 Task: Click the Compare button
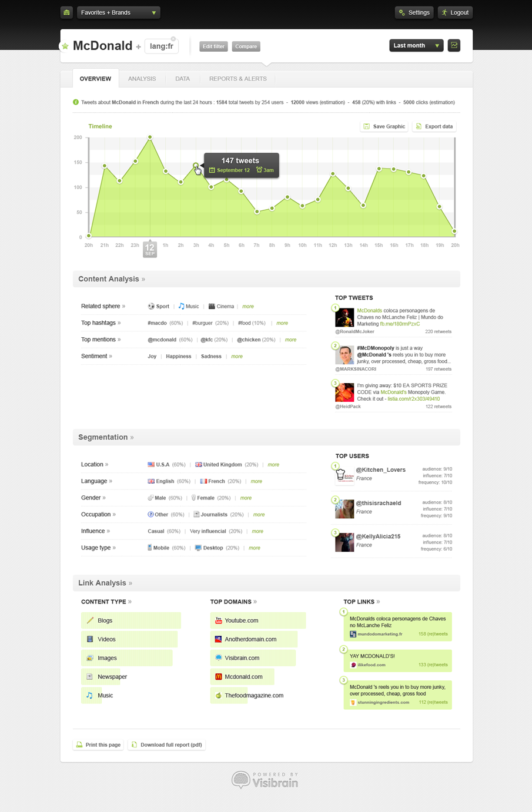(x=246, y=46)
